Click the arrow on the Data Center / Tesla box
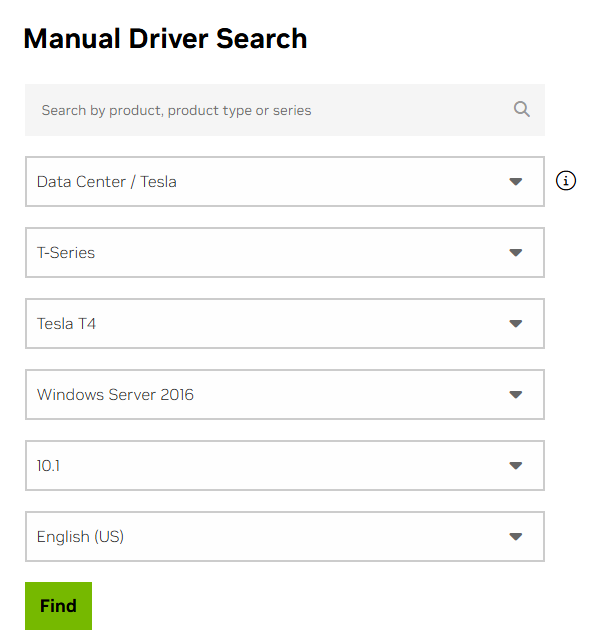Screen dimensions: 599x638 pos(516,181)
